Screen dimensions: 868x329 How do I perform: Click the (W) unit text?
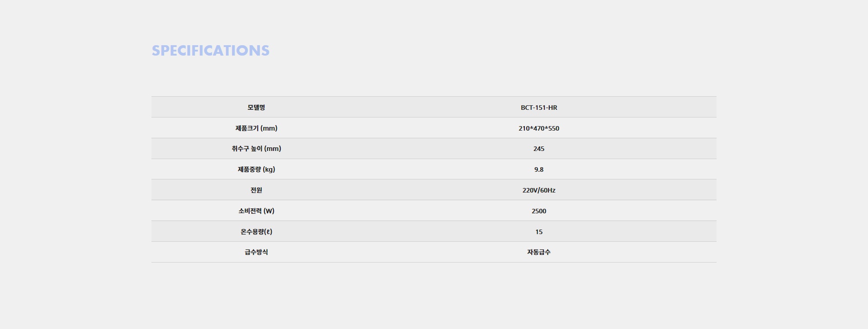[x=269, y=211]
